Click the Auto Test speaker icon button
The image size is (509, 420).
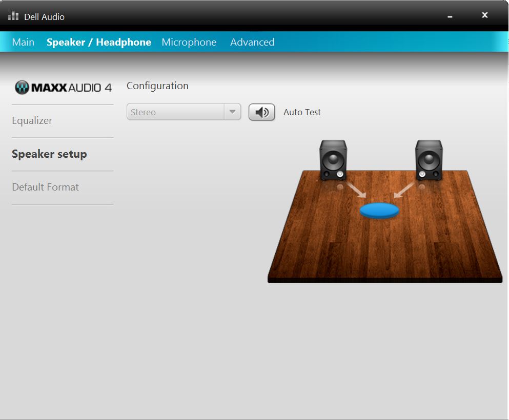(x=261, y=112)
